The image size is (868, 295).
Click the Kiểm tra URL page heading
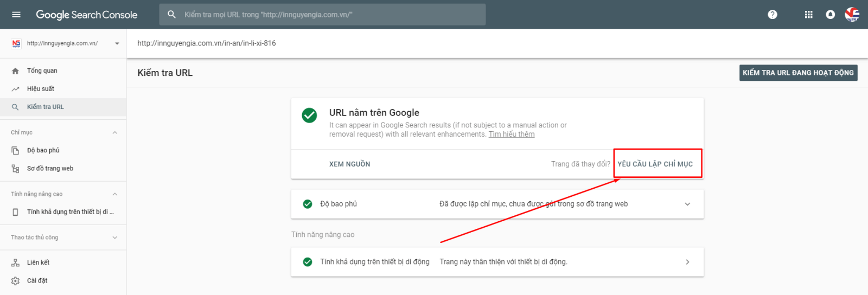[165, 73]
